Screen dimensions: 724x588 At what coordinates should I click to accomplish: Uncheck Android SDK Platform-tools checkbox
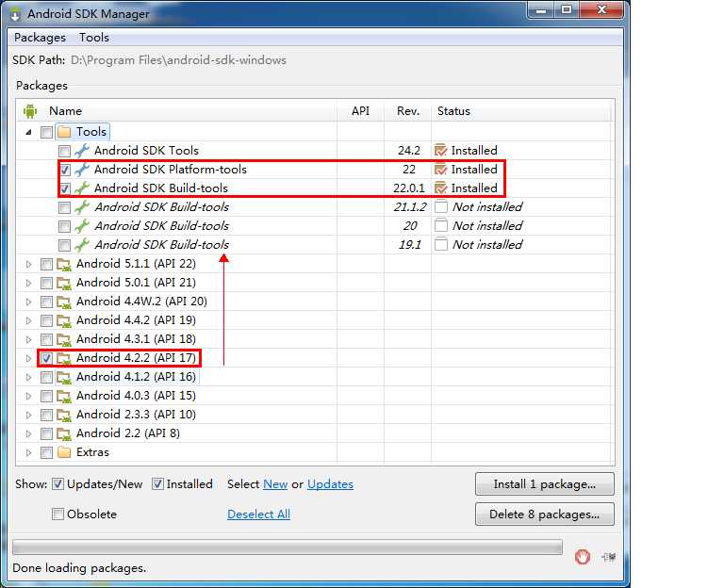[65, 170]
